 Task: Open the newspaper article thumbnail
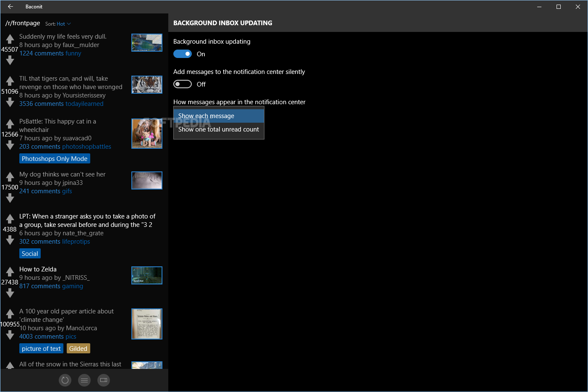coord(147,324)
